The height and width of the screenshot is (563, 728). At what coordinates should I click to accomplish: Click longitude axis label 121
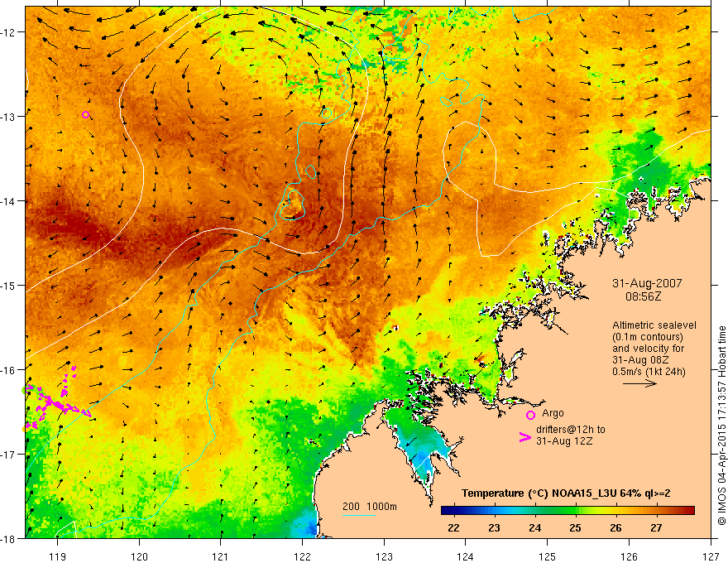[x=221, y=556]
